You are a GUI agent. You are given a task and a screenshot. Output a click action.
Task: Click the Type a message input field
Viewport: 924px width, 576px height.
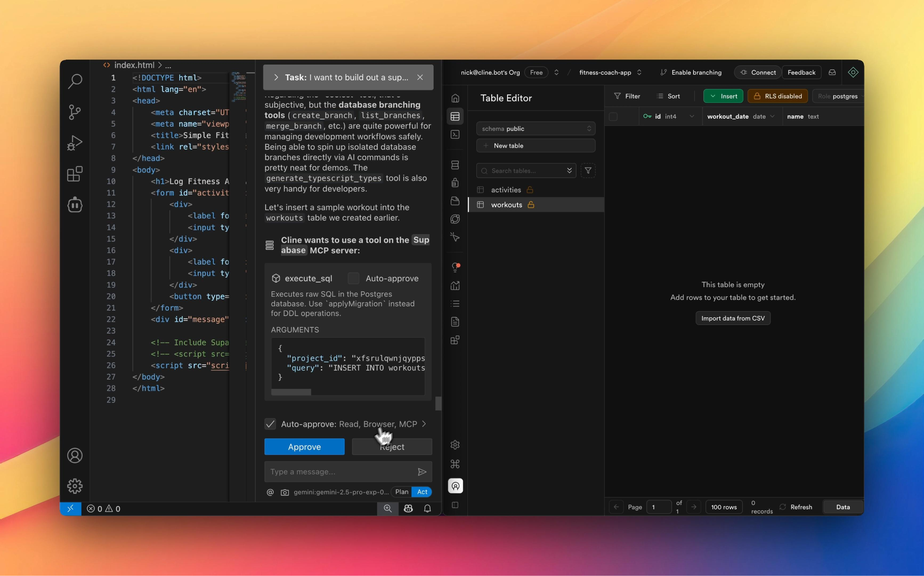click(341, 472)
